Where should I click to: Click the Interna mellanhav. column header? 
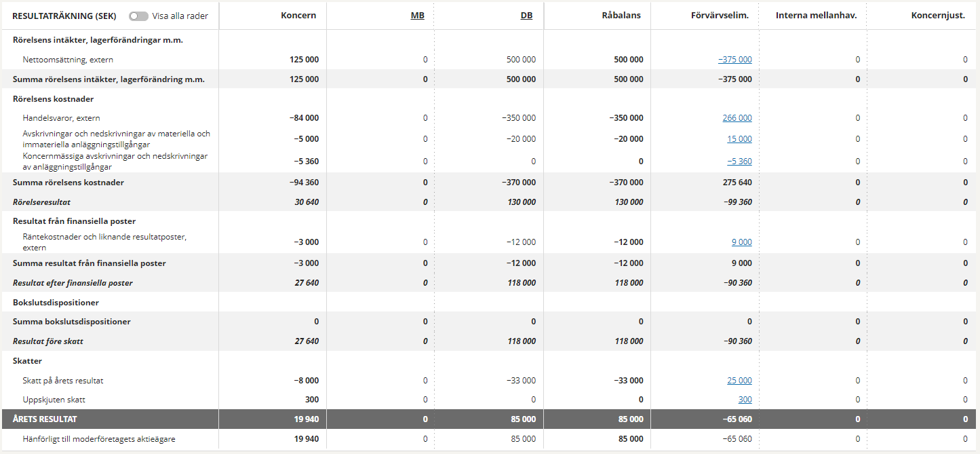pos(816,16)
